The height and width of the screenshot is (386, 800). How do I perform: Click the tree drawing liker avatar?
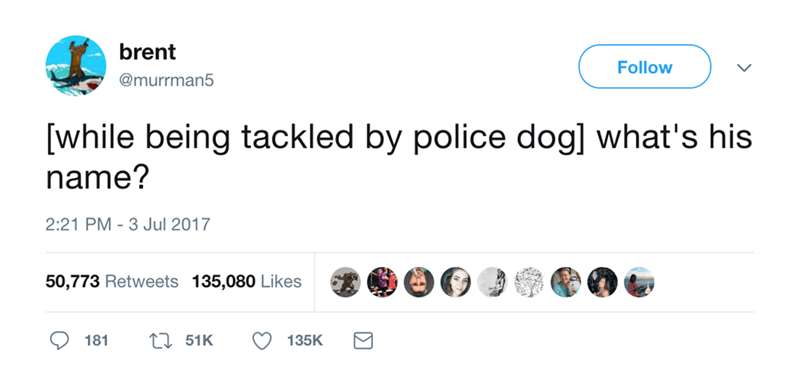click(x=529, y=282)
